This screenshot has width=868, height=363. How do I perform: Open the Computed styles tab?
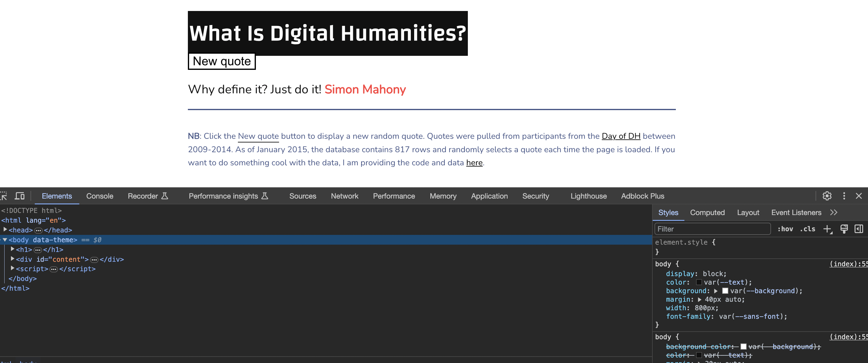click(707, 212)
